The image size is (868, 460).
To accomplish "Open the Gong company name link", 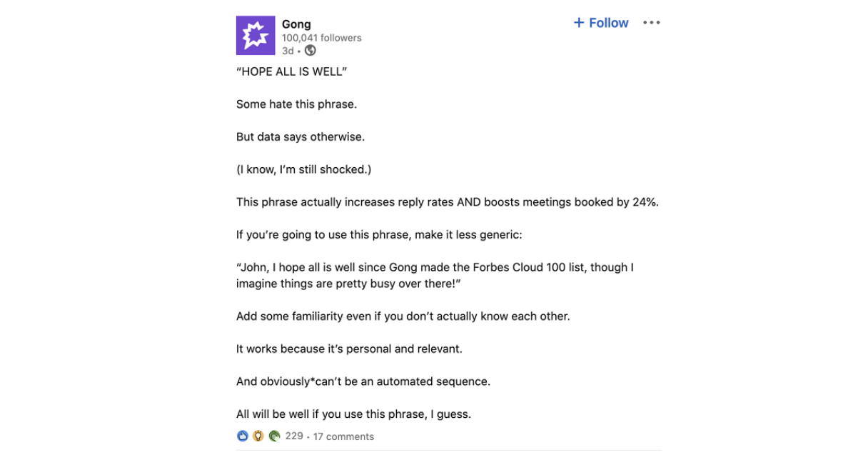I will coord(296,24).
